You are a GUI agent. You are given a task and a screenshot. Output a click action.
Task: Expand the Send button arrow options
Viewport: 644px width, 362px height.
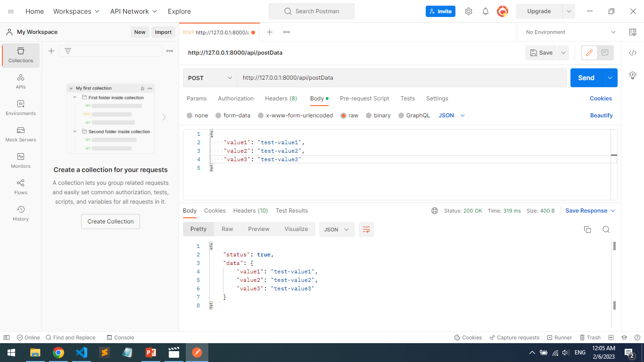611,78
